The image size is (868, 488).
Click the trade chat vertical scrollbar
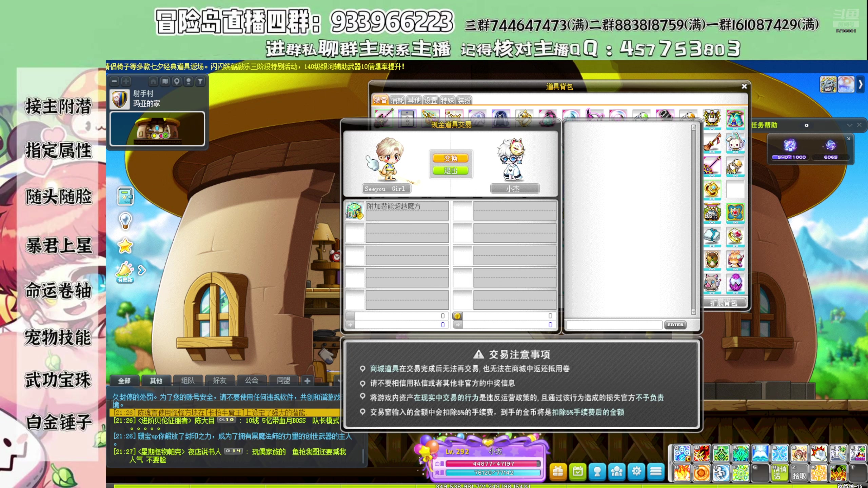[x=693, y=220]
